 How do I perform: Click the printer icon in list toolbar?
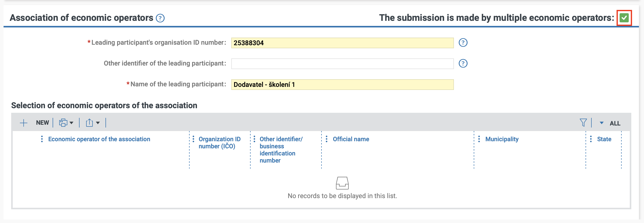point(63,123)
